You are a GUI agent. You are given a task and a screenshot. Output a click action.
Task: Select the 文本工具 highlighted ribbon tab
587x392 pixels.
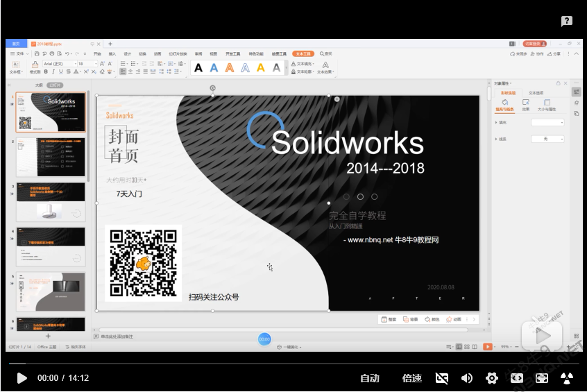pyautogui.click(x=303, y=54)
